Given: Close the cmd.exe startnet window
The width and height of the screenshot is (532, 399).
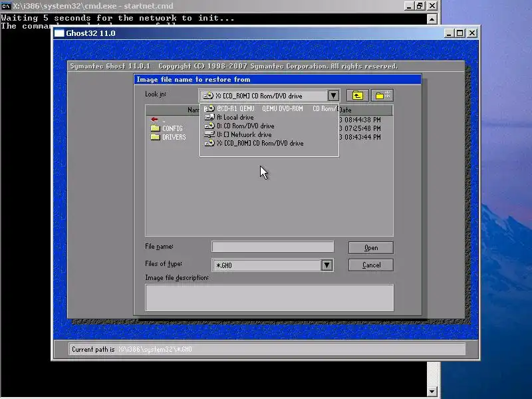Looking at the screenshot, I should [x=432, y=6].
